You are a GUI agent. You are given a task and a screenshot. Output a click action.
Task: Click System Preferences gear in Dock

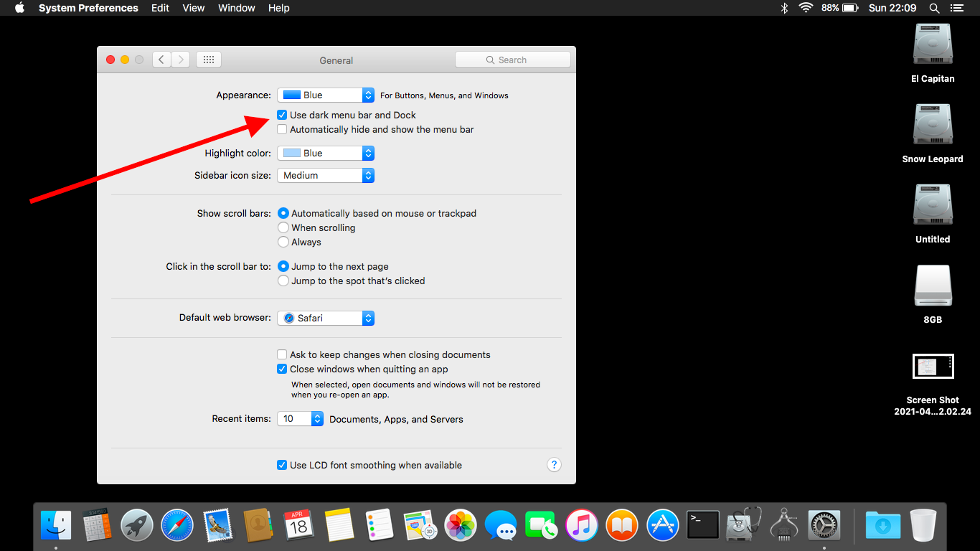coord(824,525)
